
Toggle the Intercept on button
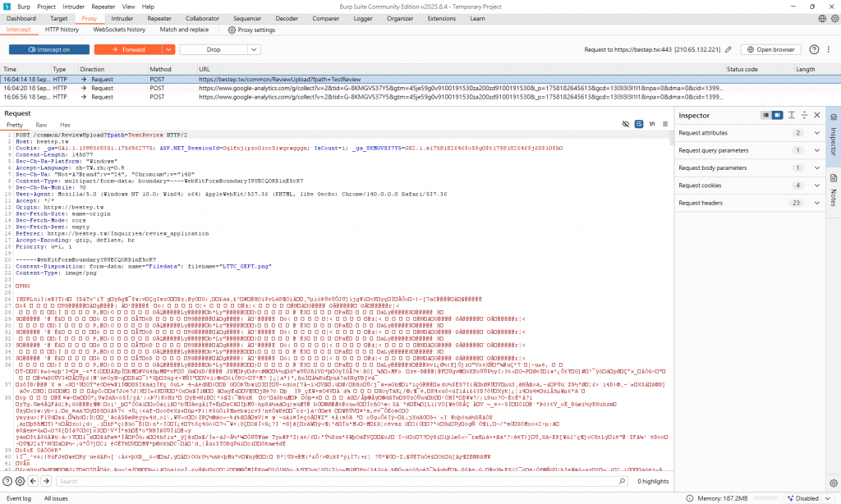pos(48,49)
